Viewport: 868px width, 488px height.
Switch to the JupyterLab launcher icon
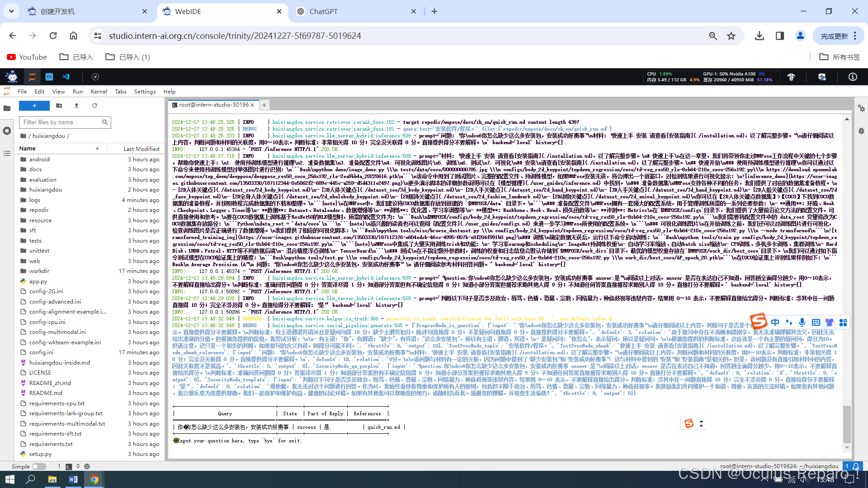click(32, 77)
